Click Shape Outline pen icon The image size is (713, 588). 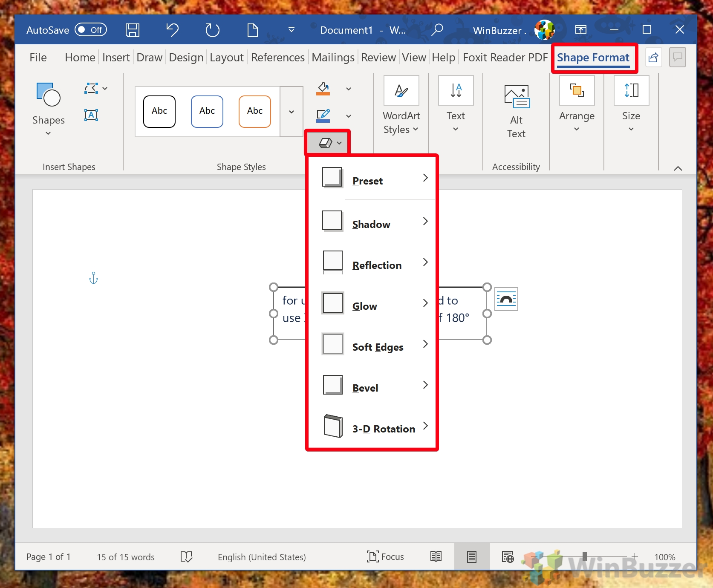click(x=323, y=115)
